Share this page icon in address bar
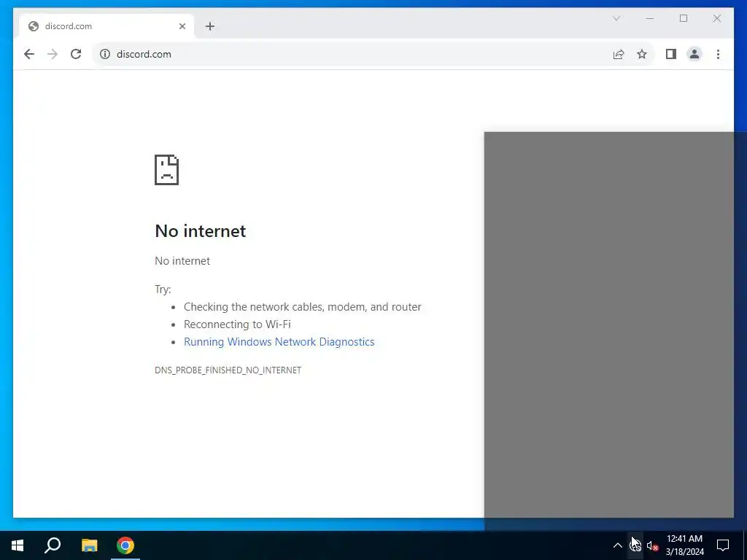Image resolution: width=747 pixels, height=560 pixels. [x=619, y=54]
